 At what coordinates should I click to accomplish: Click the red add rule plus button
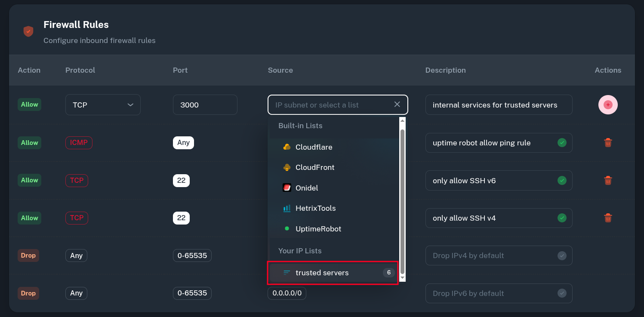[608, 105]
